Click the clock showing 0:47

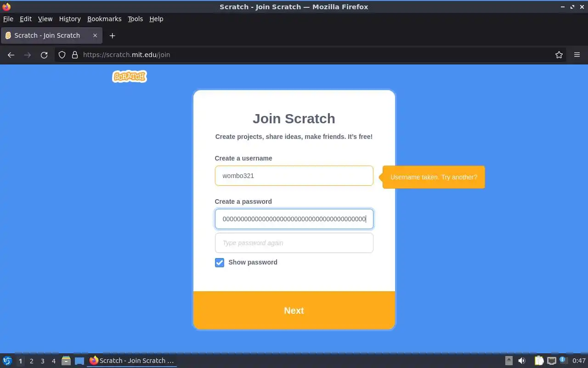(x=579, y=361)
